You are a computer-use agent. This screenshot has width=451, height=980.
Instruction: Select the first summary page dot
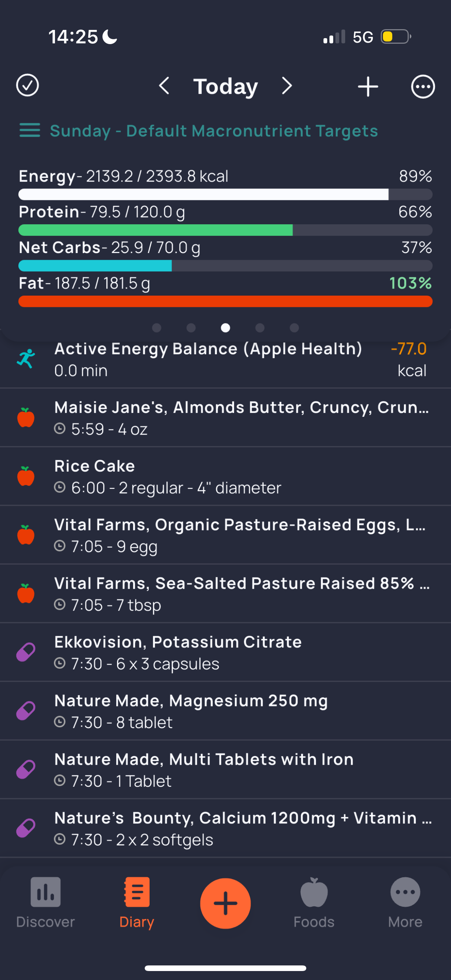click(157, 327)
